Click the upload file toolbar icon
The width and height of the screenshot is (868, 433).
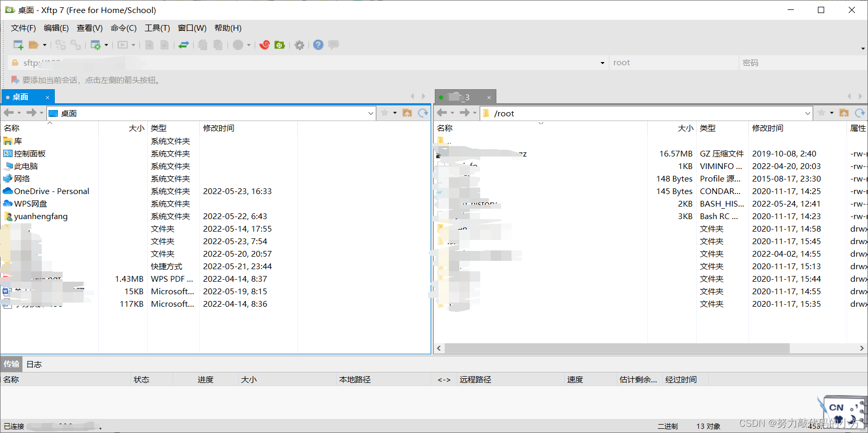tap(149, 45)
